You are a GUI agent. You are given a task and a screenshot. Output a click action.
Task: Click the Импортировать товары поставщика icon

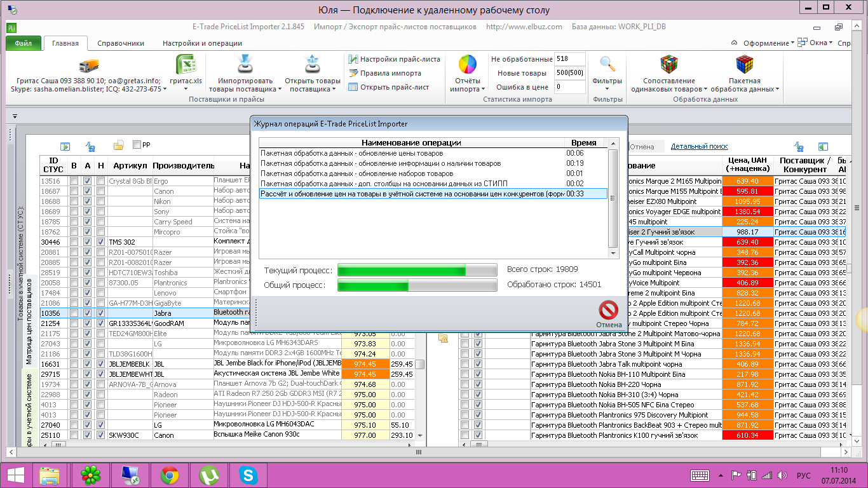(x=245, y=64)
